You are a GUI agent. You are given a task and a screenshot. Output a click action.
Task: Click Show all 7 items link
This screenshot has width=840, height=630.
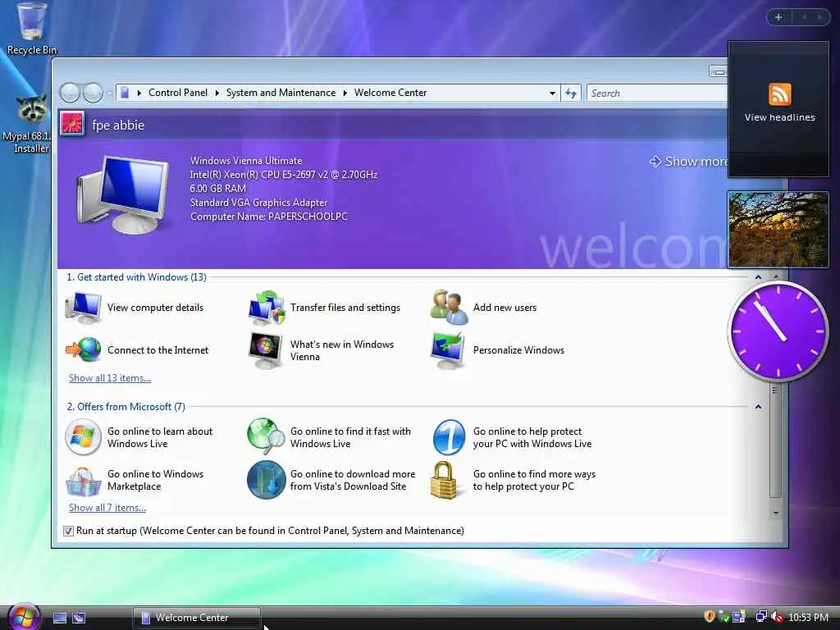point(107,508)
